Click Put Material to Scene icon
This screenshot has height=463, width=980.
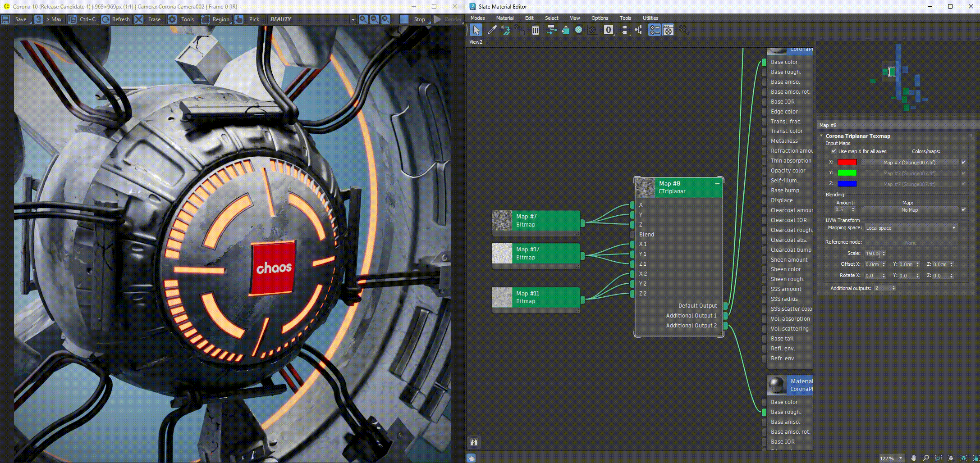point(506,30)
